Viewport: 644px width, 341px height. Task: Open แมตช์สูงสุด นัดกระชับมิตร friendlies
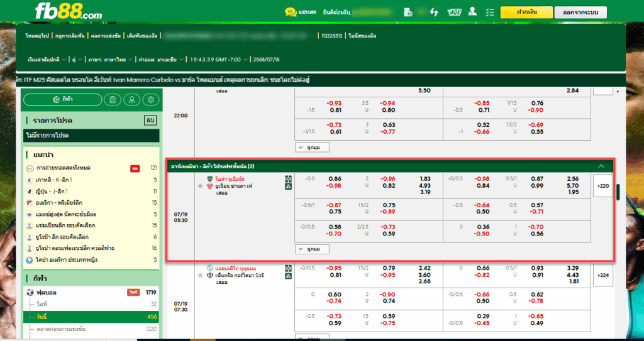tap(91, 214)
